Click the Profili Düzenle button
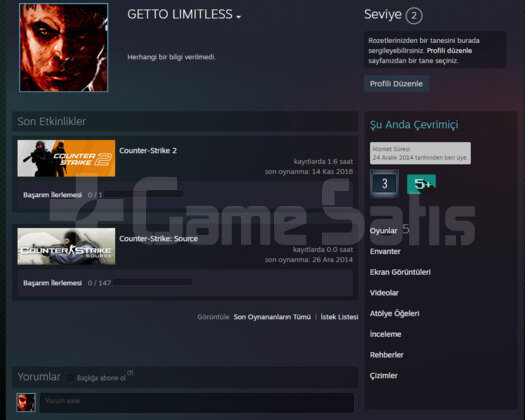525x420 pixels. coord(396,84)
